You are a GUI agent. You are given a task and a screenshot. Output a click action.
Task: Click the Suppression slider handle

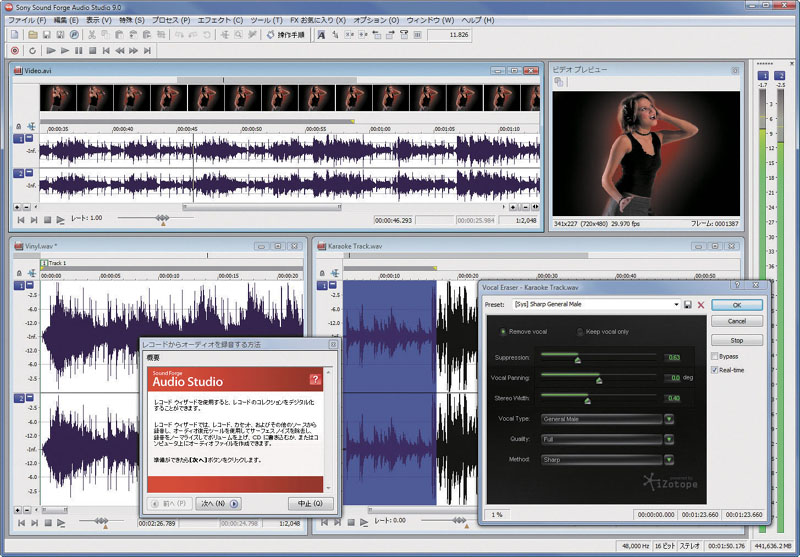point(577,359)
